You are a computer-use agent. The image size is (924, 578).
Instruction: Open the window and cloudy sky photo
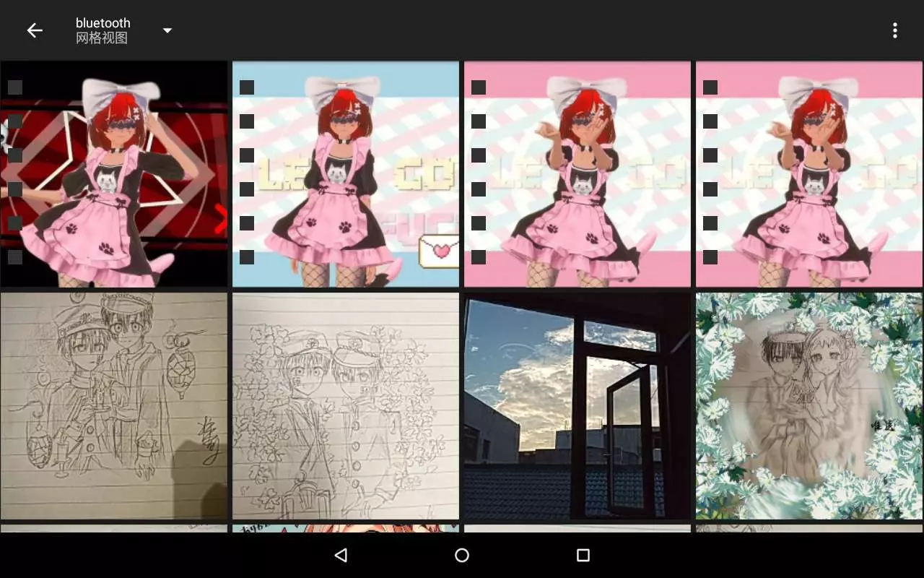577,406
